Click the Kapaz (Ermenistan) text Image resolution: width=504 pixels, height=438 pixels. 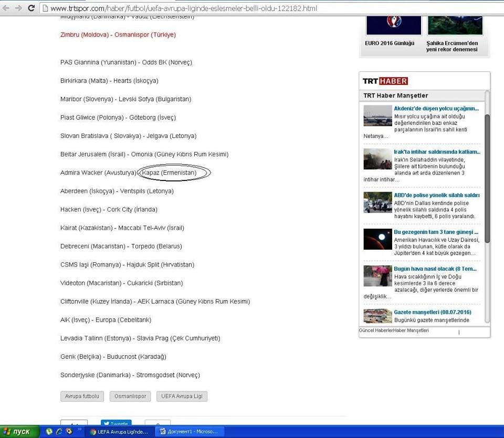point(169,173)
